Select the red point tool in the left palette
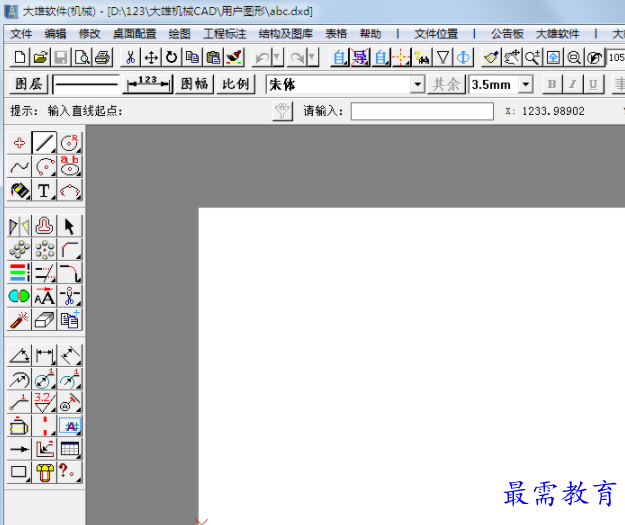625x525 pixels. 19,143
